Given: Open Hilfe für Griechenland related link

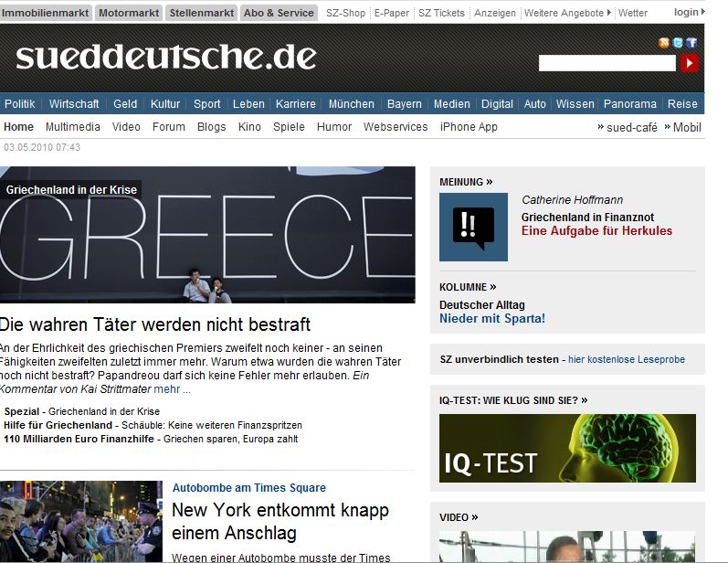Looking at the screenshot, I should (153, 425).
